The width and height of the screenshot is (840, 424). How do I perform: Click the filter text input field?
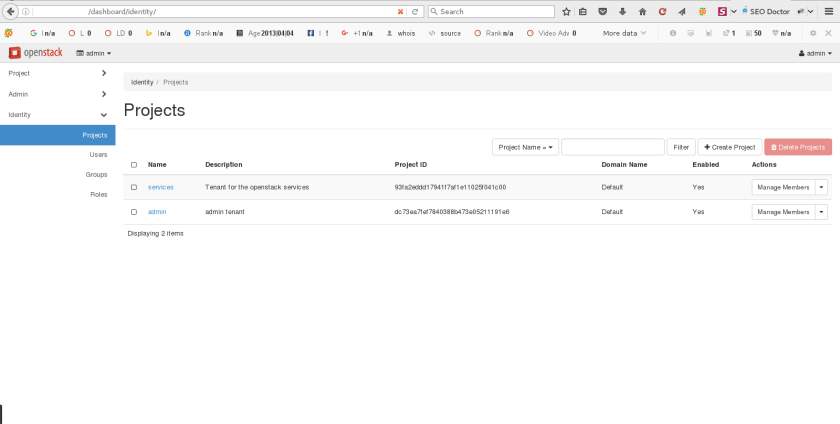tap(613, 147)
